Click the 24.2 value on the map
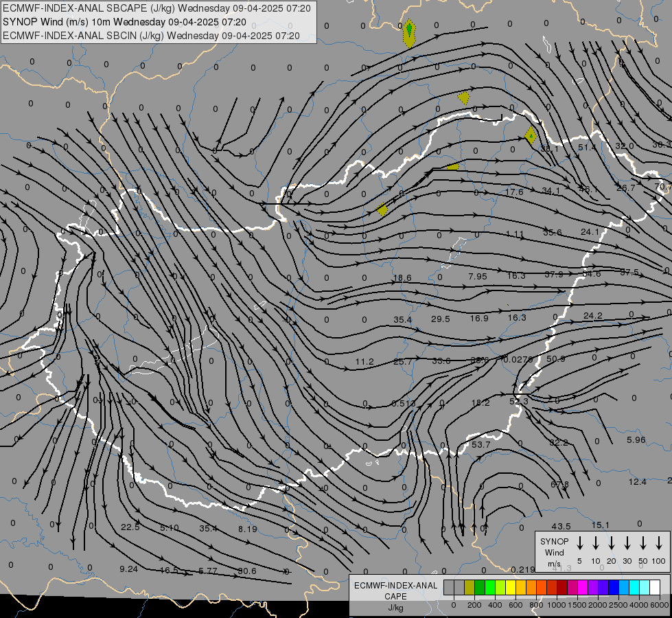The width and height of the screenshot is (672, 618). click(592, 316)
